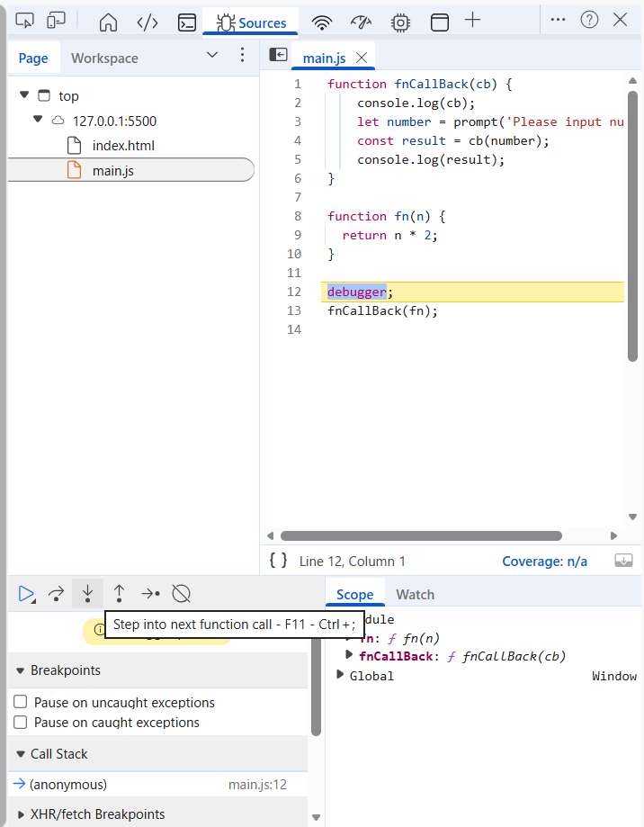The width and height of the screenshot is (644, 827).
Task: Click Step over next function call
Action: pos(57,594)
